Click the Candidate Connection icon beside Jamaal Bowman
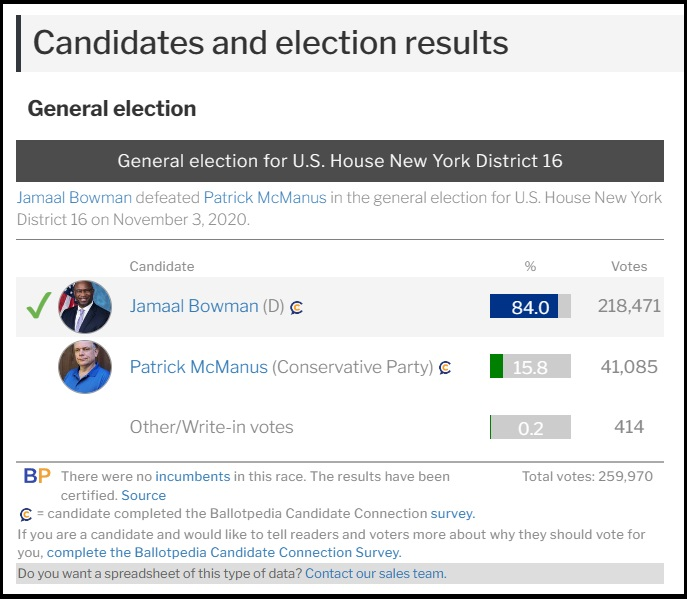The image size is (687, 599). (296, 308)
